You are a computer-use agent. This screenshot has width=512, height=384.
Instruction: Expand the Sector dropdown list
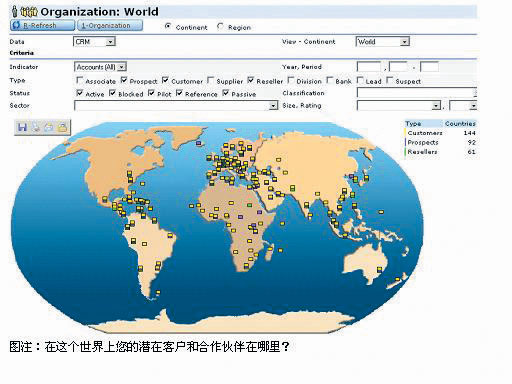click(273, 106)
